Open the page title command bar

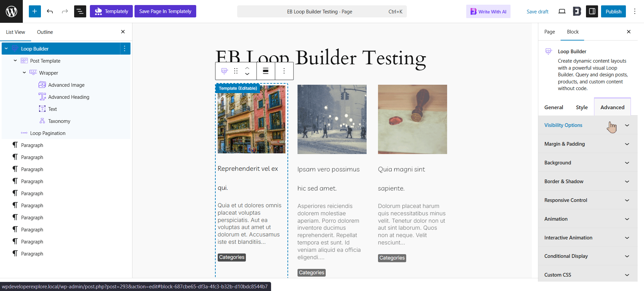[x=322, y=11]
